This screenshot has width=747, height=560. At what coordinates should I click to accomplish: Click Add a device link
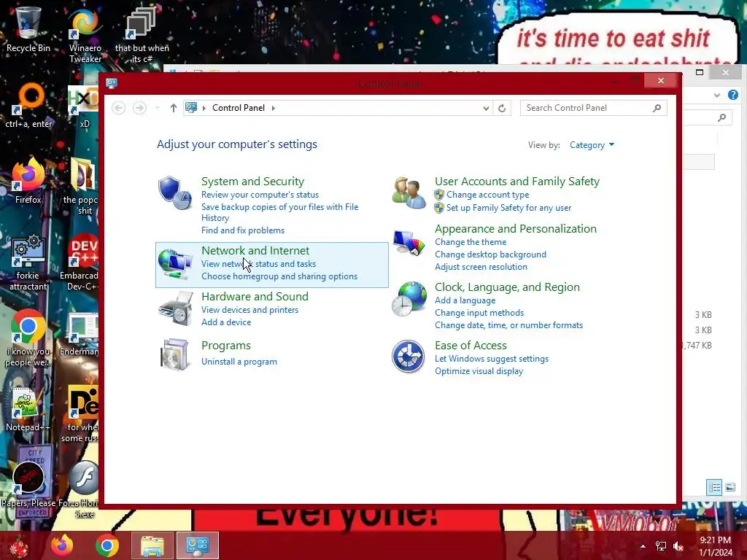(226, 322)
